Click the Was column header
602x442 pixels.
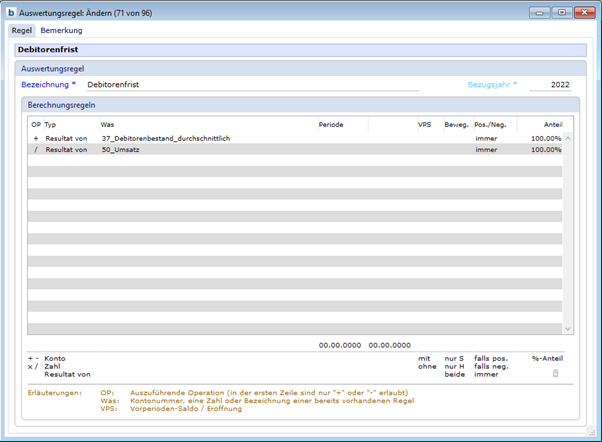pyautogui.click(x=107, y=124)
